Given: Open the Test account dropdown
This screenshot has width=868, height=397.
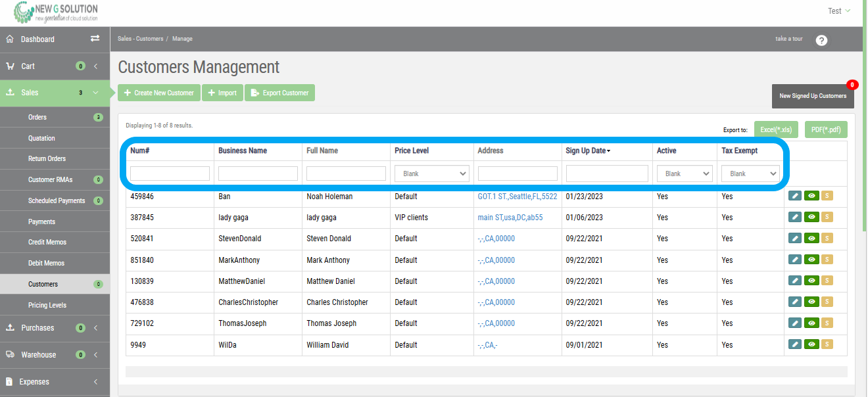Looking at the screenshot, I should point(839,11).
